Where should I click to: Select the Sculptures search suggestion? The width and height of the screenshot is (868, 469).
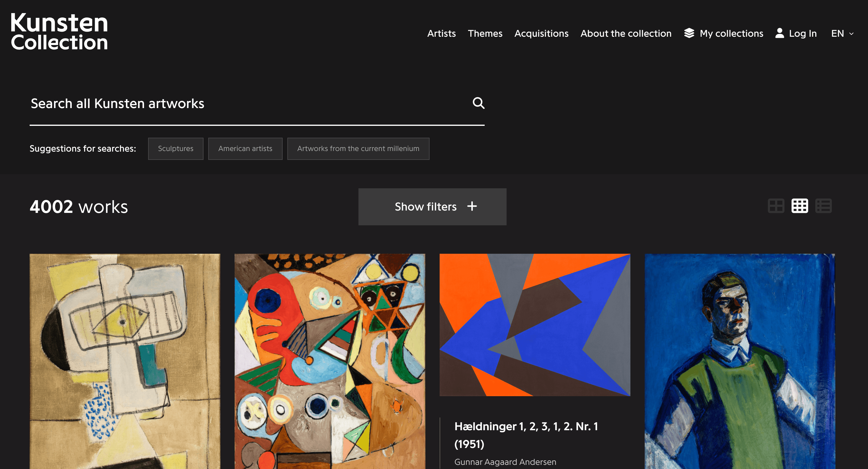[176, 148]
